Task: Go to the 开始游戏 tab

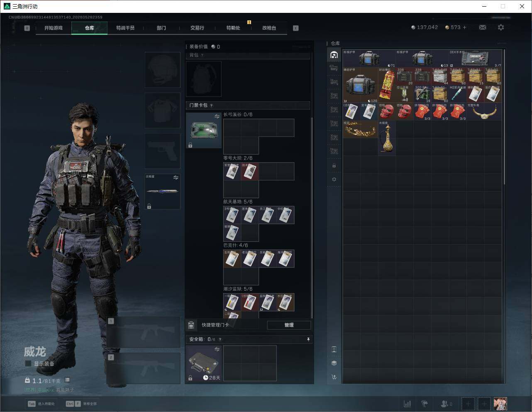Action: [x=54, y=28]
